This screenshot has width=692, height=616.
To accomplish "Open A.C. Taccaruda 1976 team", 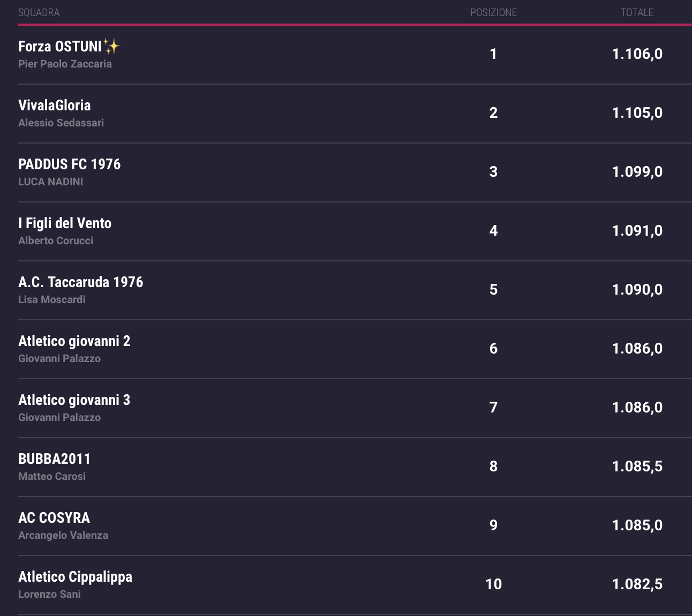I will click(x=80, y=282).
